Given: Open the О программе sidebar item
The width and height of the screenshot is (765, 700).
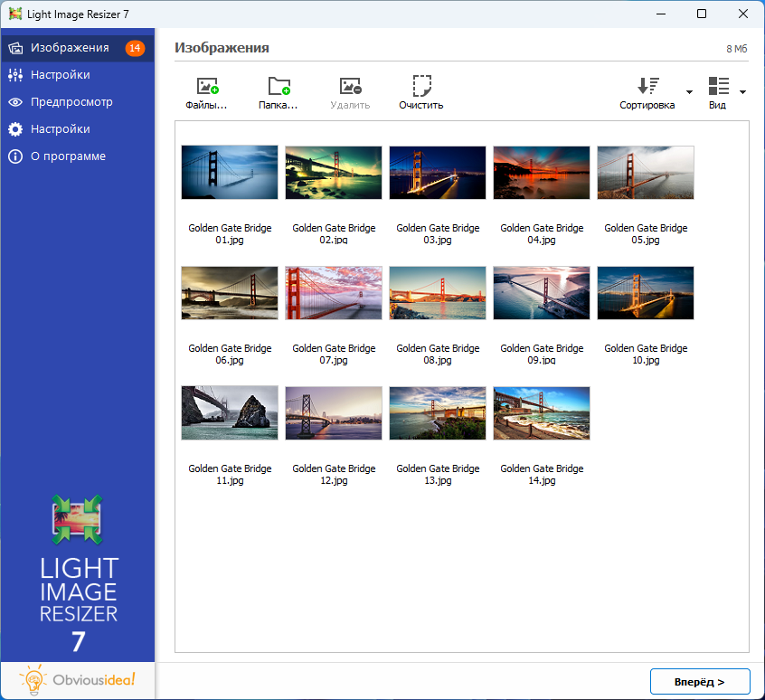Looking at the screenshot, I should pyautogui.click(x=68, y=156).
